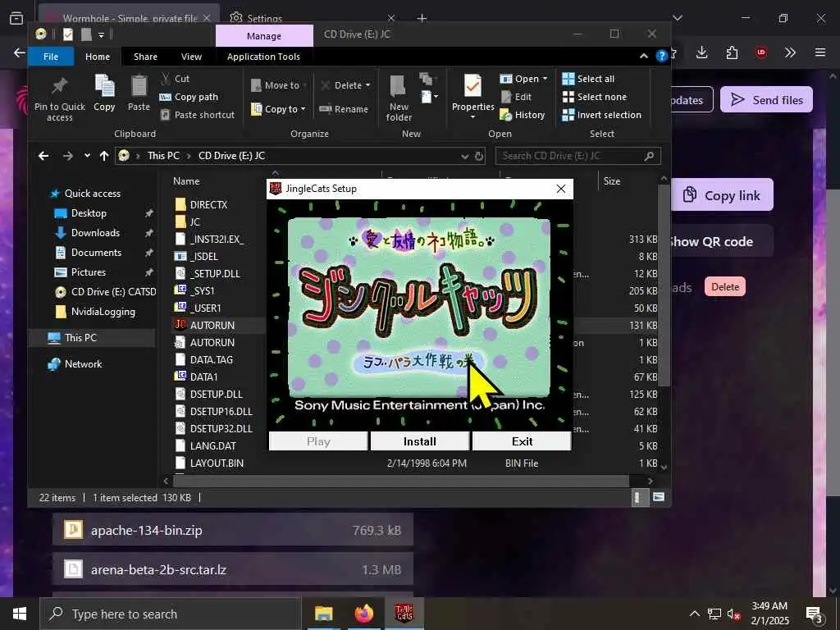840x630 pixels.
Task: Go back in File Explorer
Action: [43, 156]
